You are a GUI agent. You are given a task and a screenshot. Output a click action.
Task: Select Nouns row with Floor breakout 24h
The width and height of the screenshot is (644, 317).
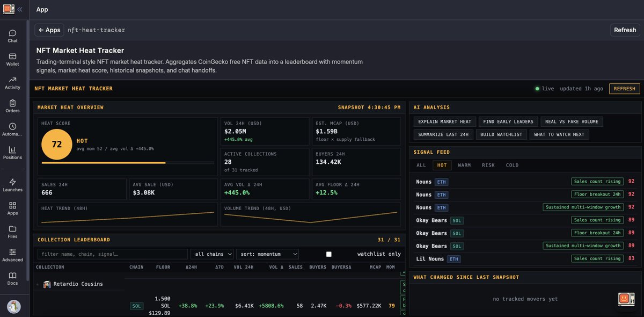click(x=526, y=194)
